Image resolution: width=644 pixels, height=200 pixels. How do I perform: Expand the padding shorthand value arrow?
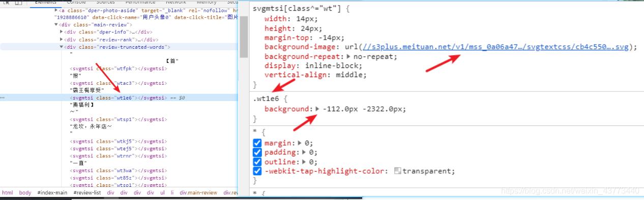pos(304,152)
